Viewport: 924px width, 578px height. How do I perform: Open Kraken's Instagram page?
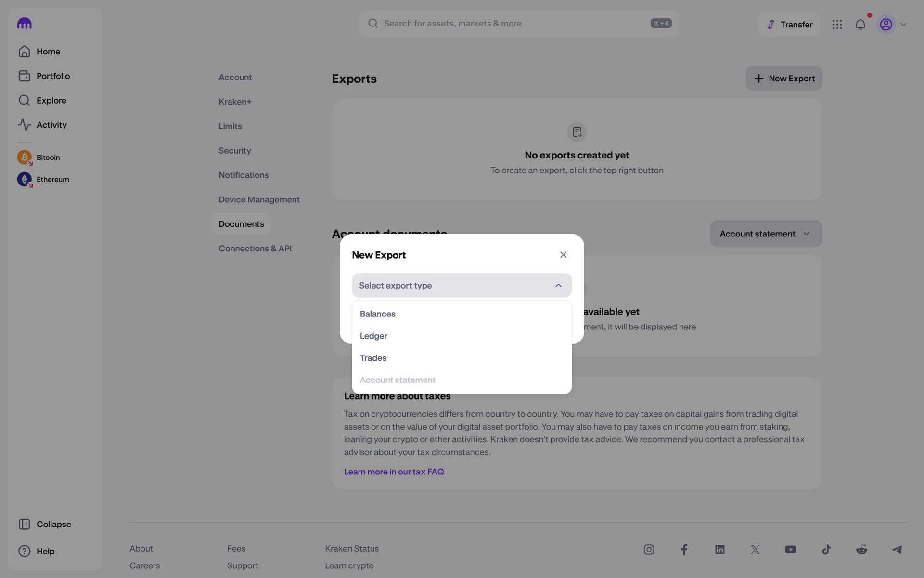(x=649, y=550)
